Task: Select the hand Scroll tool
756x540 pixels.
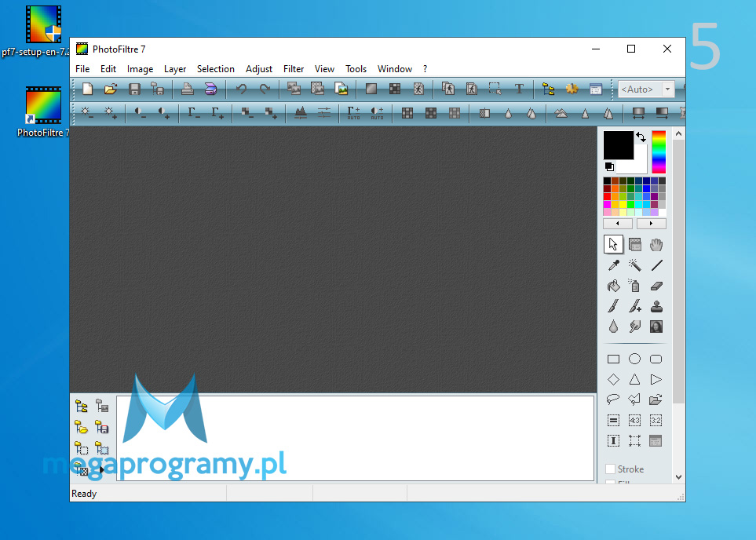Action: (x=656, y=244)
